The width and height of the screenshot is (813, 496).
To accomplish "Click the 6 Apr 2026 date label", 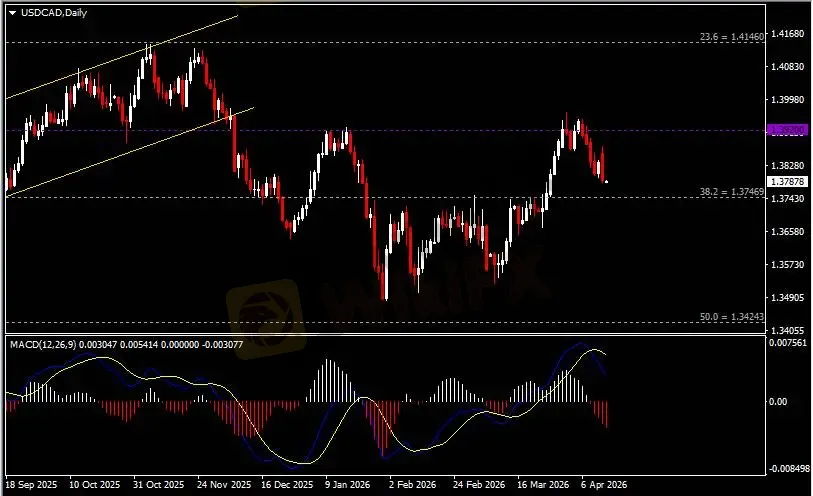I will [x=604, y=485].
